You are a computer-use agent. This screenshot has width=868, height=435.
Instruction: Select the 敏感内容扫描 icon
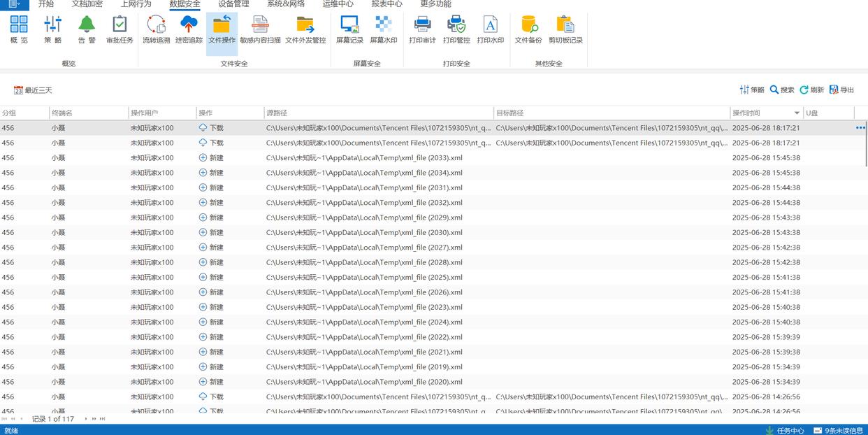point(260,29)
